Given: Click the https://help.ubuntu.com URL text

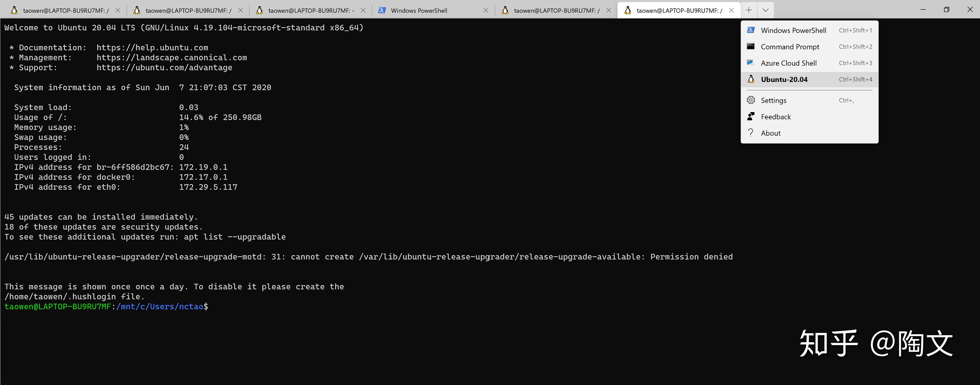Looking at the screenshot, I should (152, 48).
